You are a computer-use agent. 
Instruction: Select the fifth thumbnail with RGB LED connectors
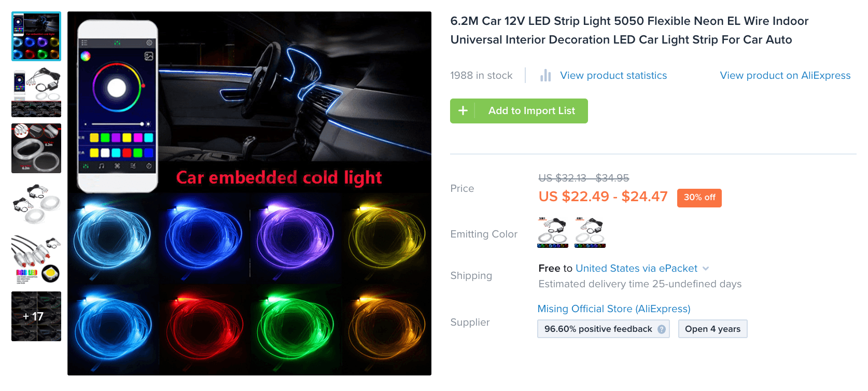36,260
